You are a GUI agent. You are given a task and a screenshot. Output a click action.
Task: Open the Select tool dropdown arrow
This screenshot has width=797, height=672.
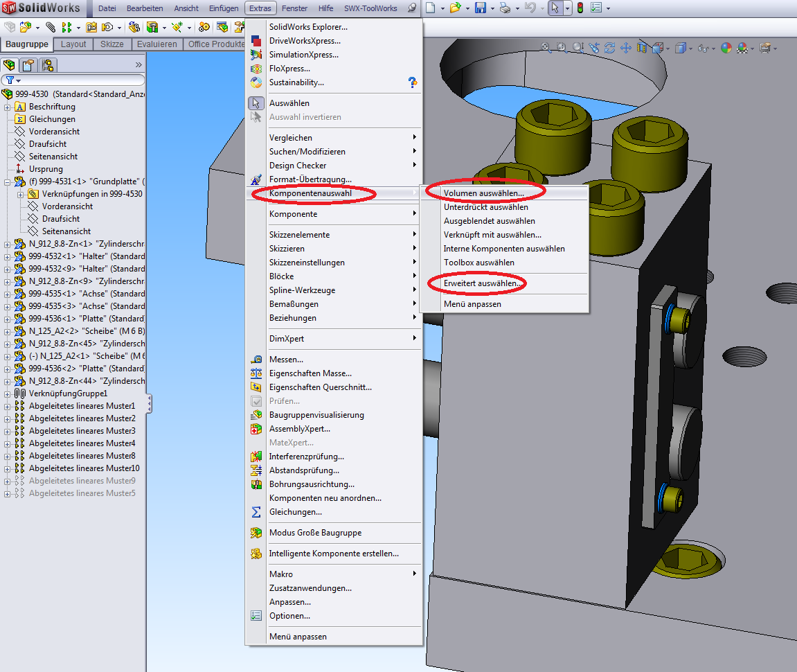tap(567, 8)
